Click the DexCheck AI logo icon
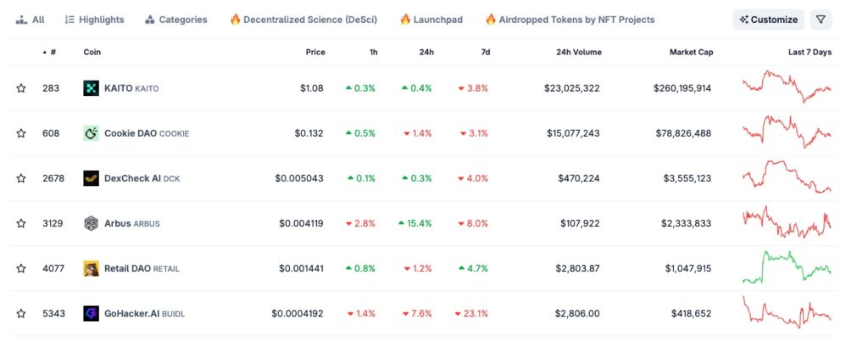Viewport: 868px width, 337px height. point(92,178)
